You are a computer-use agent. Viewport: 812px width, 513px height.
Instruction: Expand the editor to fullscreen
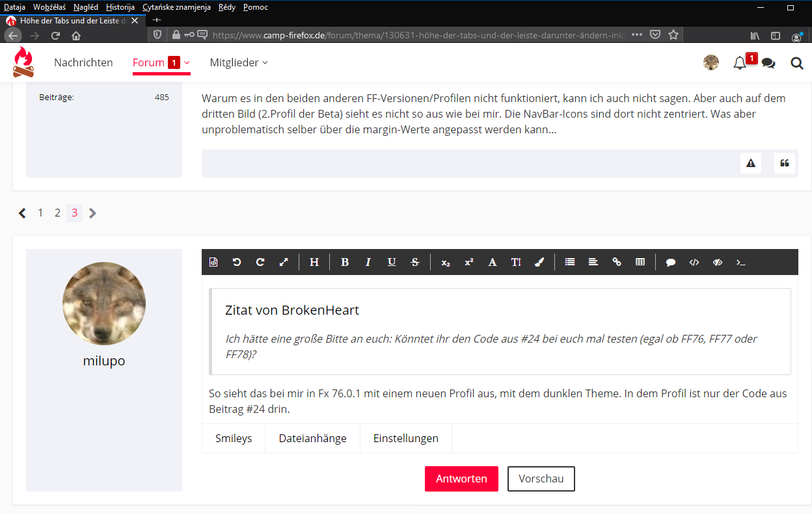point(284,262)
